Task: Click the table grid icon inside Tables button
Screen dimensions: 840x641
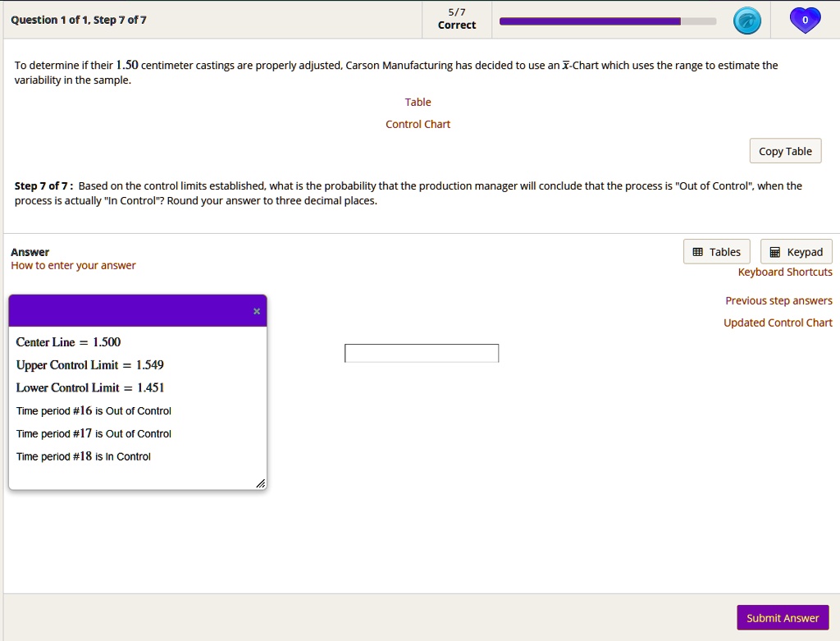Action: pos(698,251)
